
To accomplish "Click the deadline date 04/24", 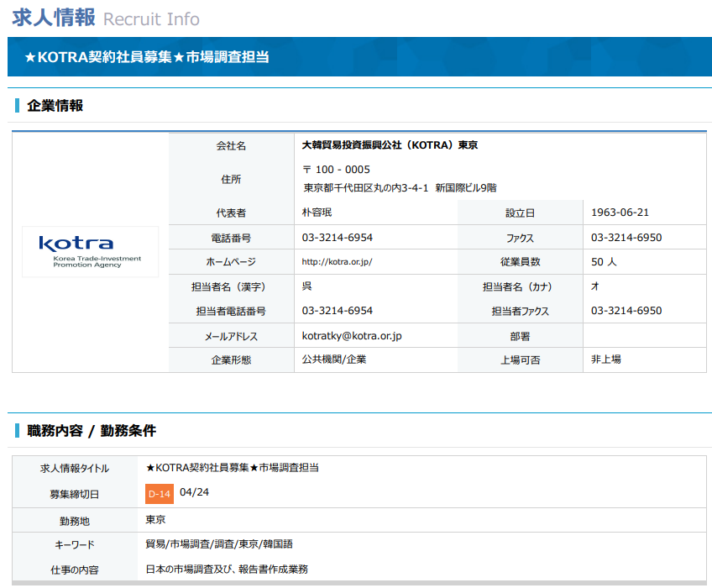I will [x=194, y=492].
